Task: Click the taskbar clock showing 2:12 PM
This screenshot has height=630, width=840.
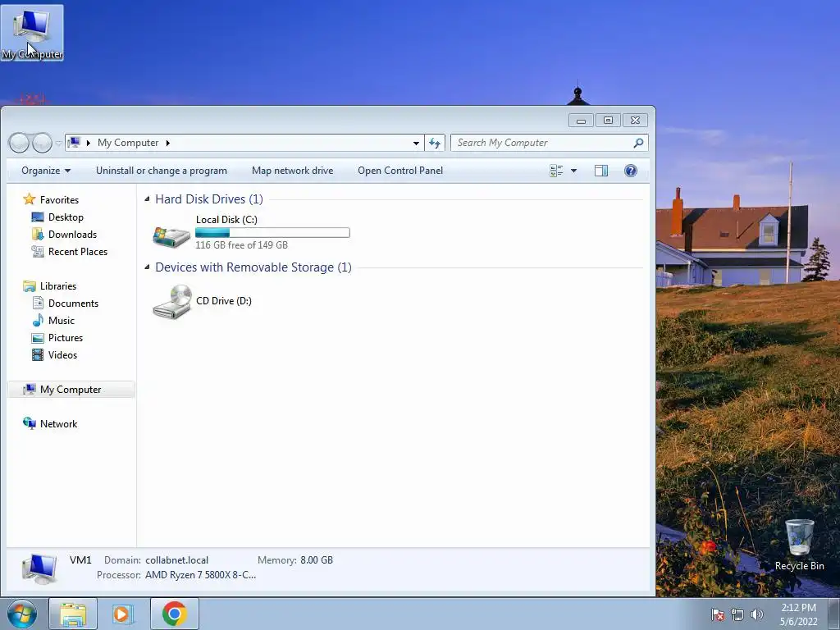Action: [798, 614]
